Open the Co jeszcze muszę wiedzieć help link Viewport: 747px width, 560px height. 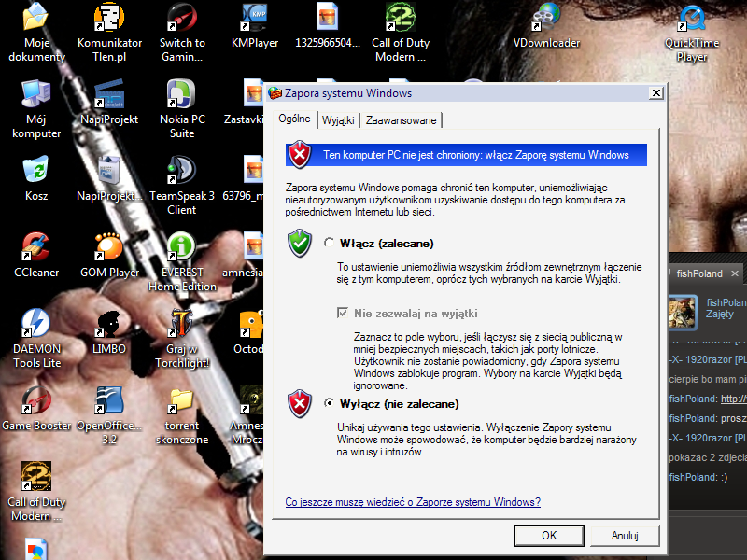(413, 502)
